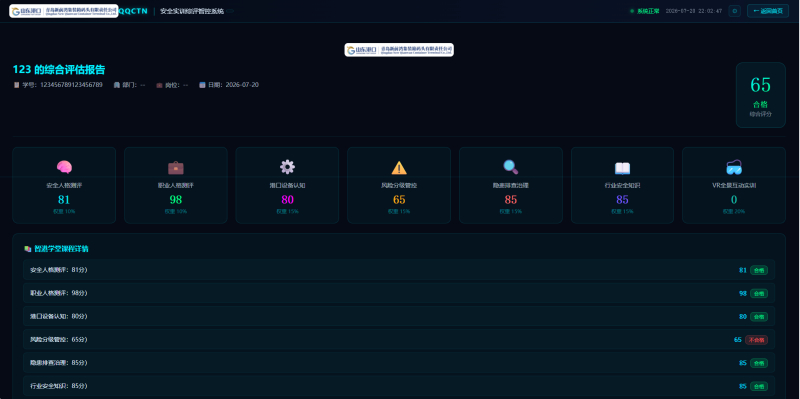Image resolution: width=800 pixels, height=399 pixels.
Task: Click the 部门 building icon
Action: 116,85
